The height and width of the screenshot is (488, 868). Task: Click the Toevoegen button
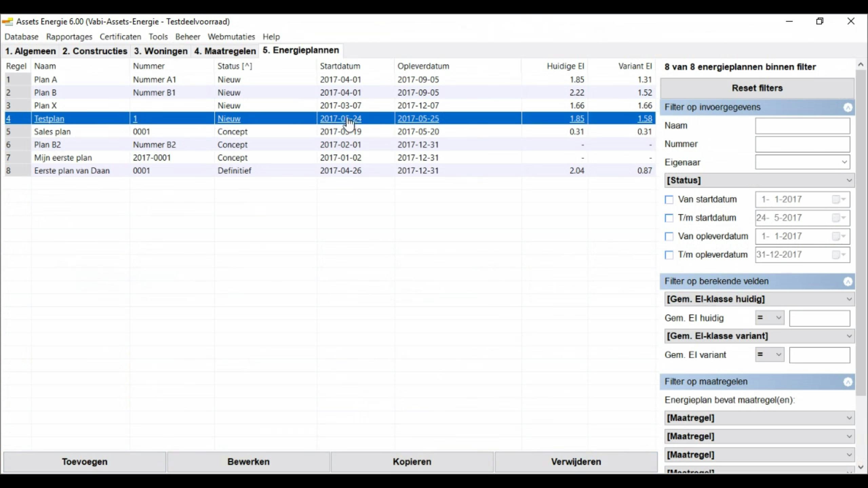84,462
